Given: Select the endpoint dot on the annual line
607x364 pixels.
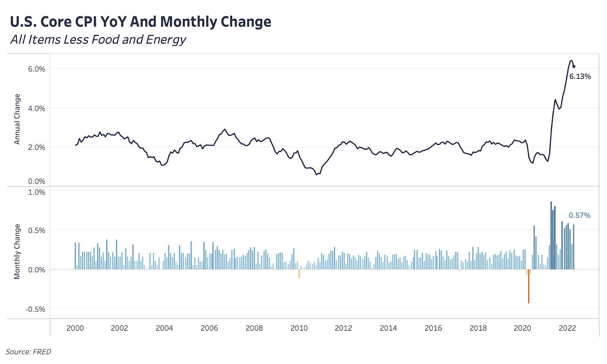Looking at the screenshot, I should [x=574, y=66].
